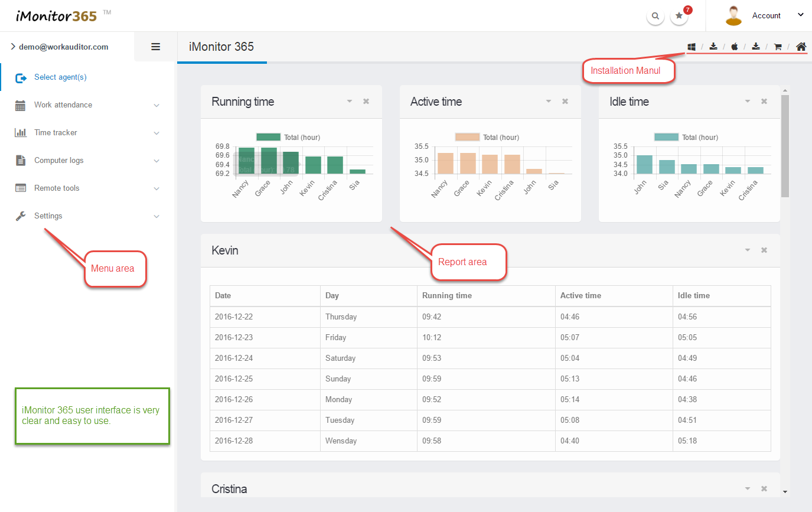Select the Select agent(s) menu item

(61, 77)
